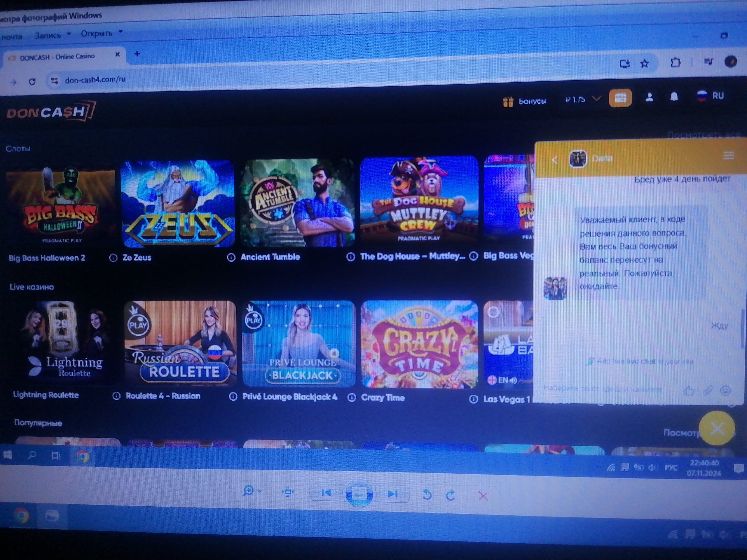Open the browser media control icon
The height and width of the screenshot is (560, 747).
[x=708, y=62]
